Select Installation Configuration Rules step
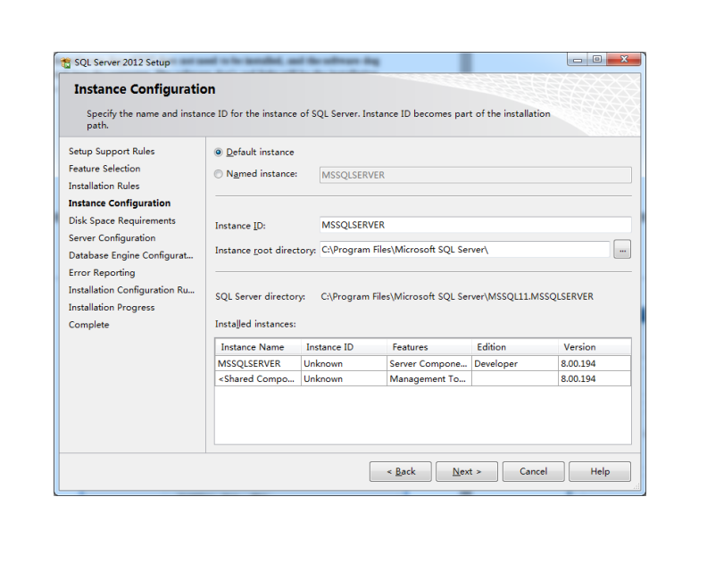 tap(131, 290)
